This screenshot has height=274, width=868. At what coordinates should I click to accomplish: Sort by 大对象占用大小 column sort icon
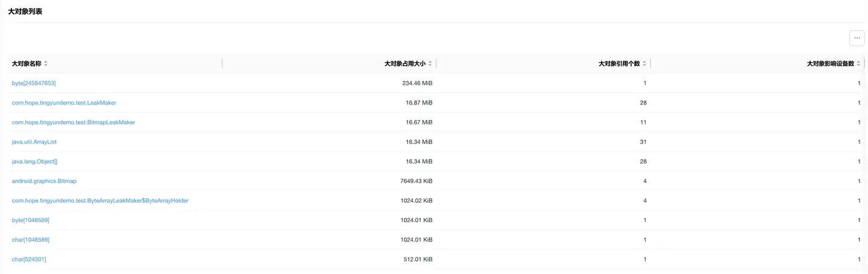(430, 63)
